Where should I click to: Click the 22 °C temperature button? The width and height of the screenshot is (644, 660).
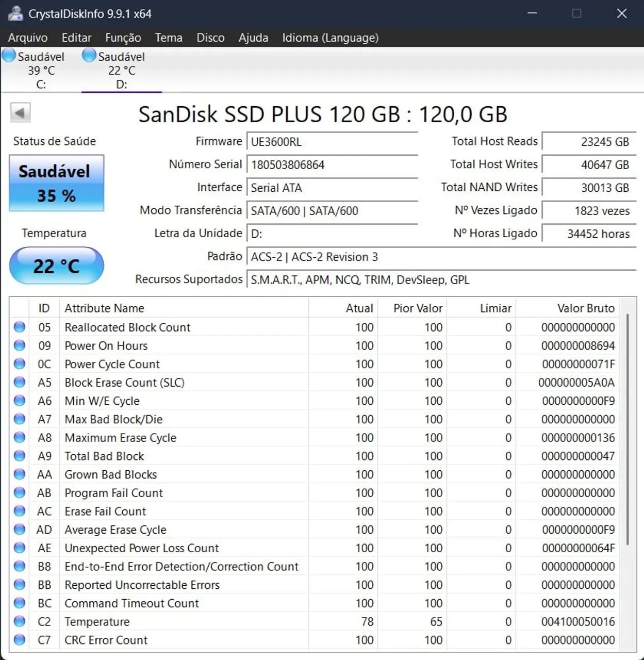click(x=56, y=266)
